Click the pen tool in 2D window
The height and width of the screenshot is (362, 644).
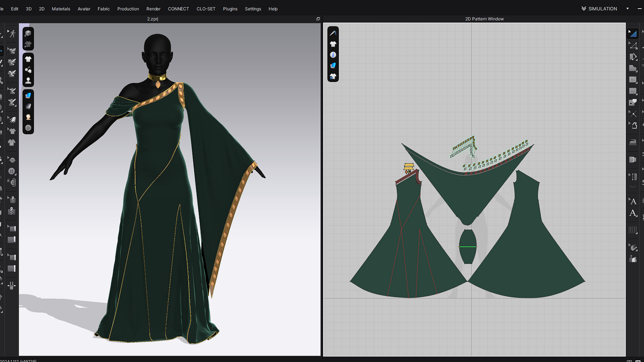point(333,33)
